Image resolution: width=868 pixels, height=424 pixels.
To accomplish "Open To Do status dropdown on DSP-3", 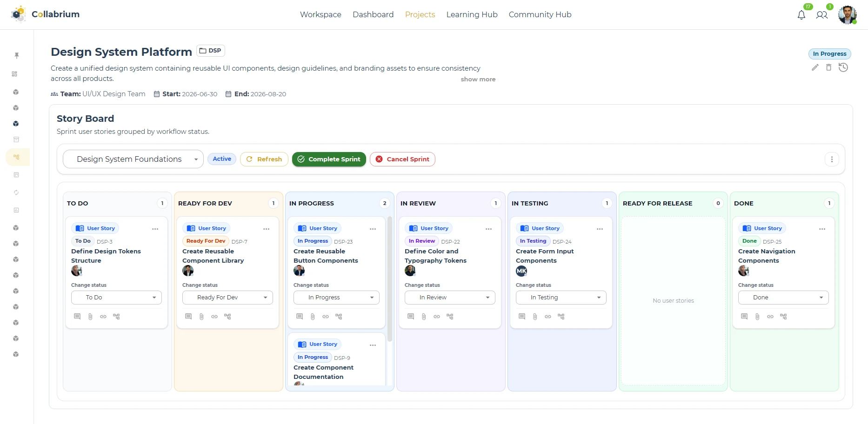I will [116, 298].
